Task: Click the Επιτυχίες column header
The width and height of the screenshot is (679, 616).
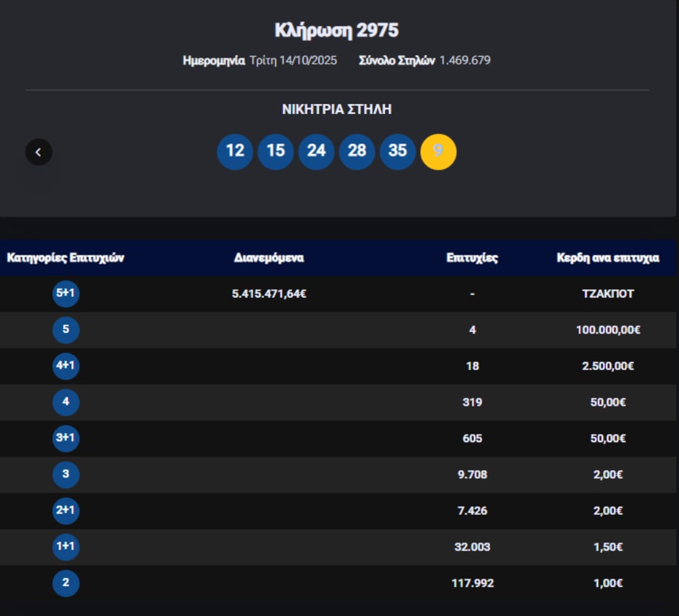Action: point(472,258)
